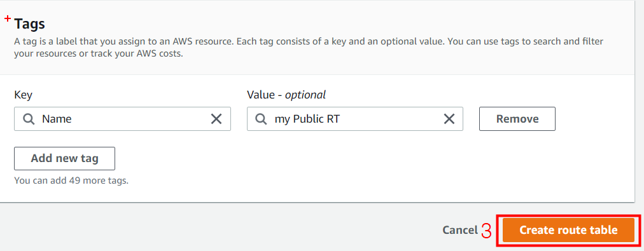
Task: Focus the Key input containing Name
Action: pyautogui.click(x=122, y=119)
